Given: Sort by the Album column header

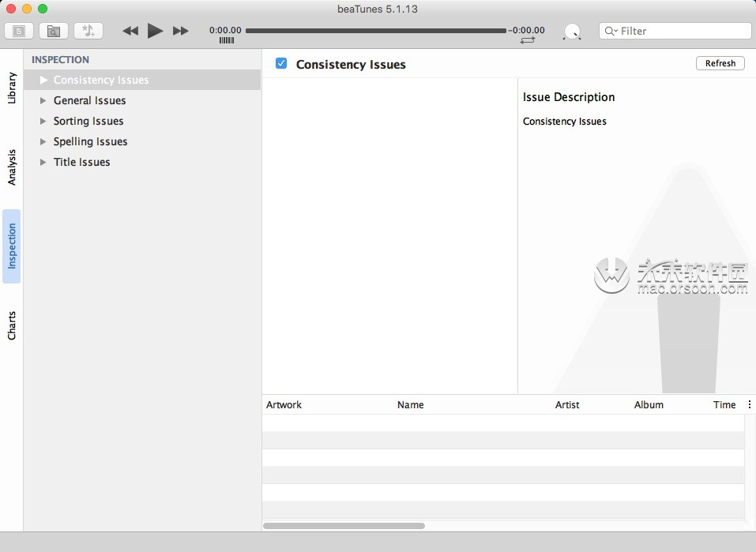Looking at the screenshot, I should [x=649, y=405].
